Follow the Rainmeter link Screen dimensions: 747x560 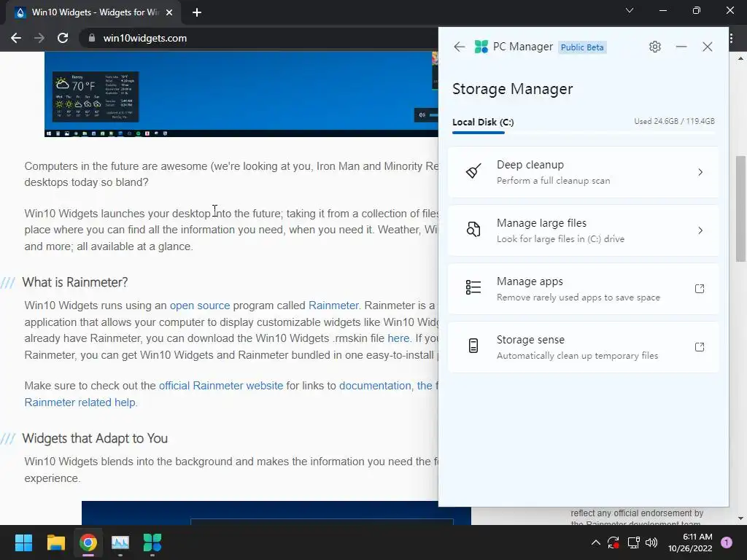[x=333, y=306]
